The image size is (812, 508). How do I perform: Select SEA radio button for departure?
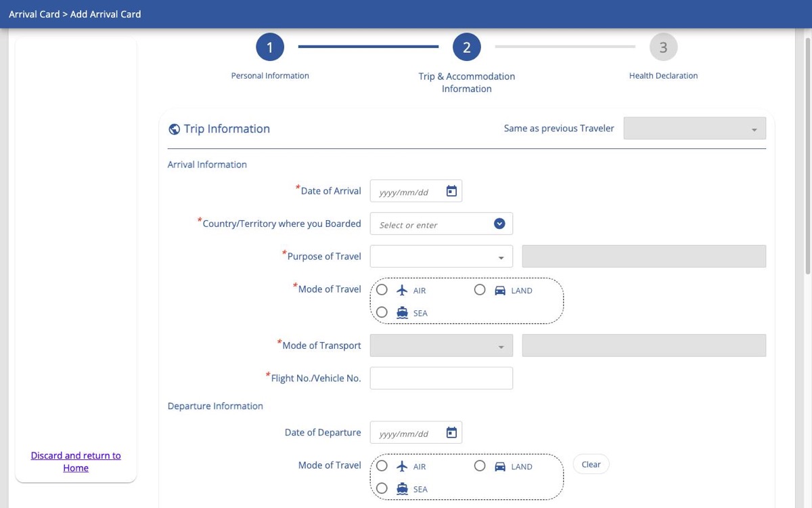[x=382, y=488]
